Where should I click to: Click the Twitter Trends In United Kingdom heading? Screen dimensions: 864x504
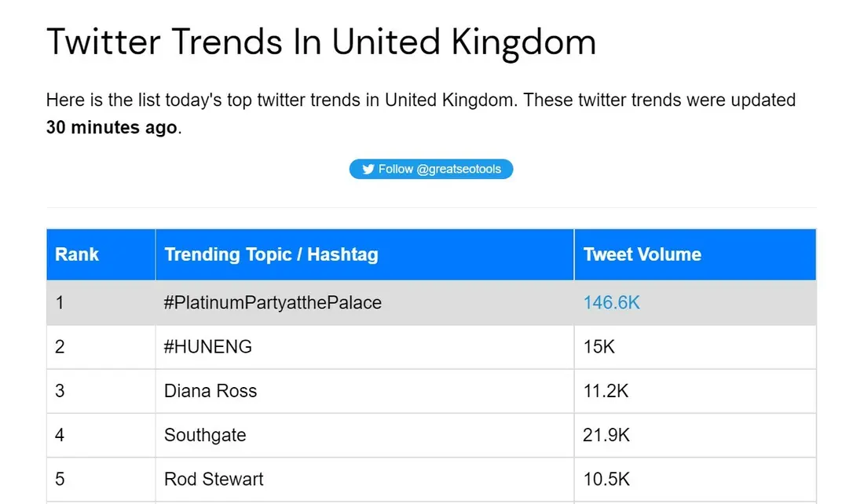click(321, 42)
